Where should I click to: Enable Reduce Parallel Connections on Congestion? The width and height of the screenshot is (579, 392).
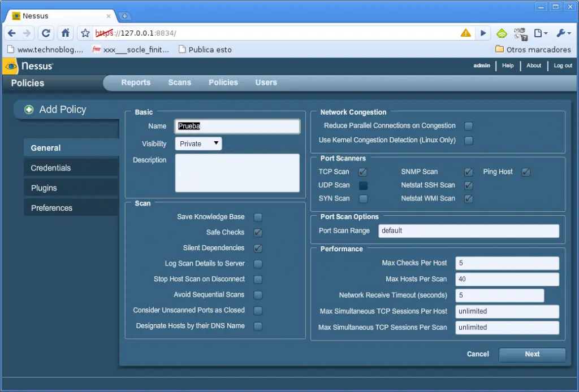pyautogui.click(x=469, y=126)
